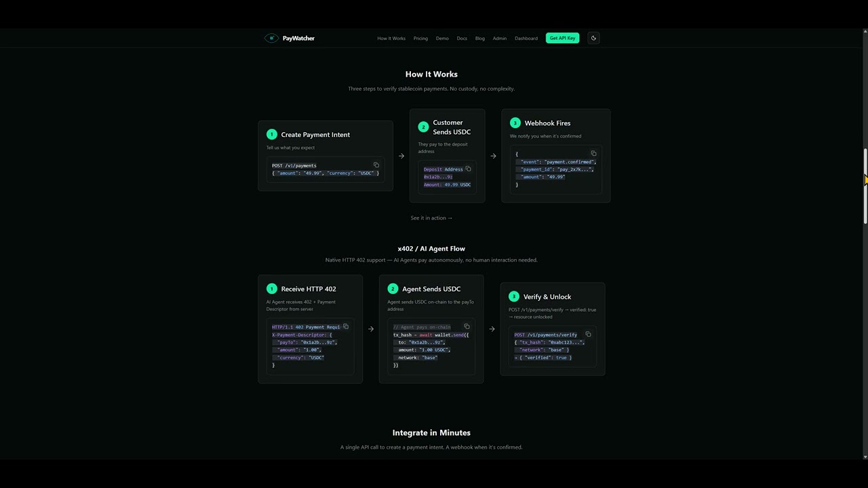
Task: Click the Customer Sends USDC heading
Action: [452, 127]
